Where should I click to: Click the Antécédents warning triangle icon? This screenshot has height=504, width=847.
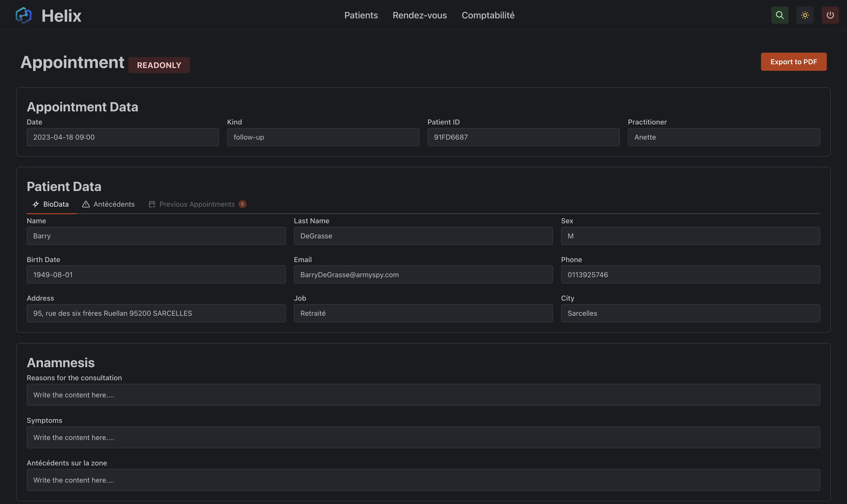pos(86,204)
